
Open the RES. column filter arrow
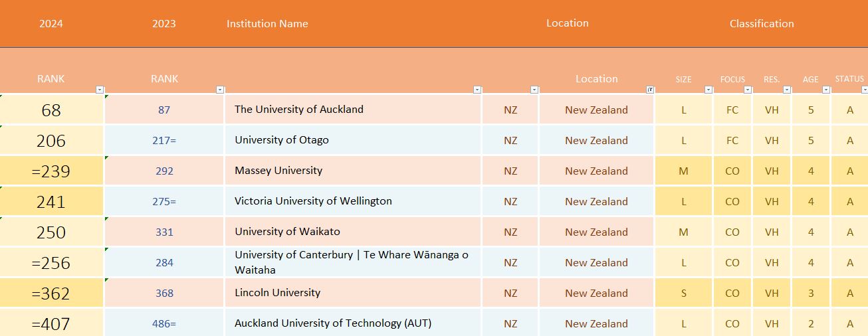pyautogui.click(x=788, y=90)
